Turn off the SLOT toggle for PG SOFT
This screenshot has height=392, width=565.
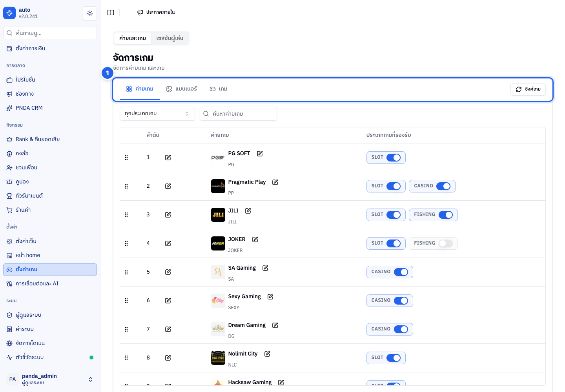[394, 158]
